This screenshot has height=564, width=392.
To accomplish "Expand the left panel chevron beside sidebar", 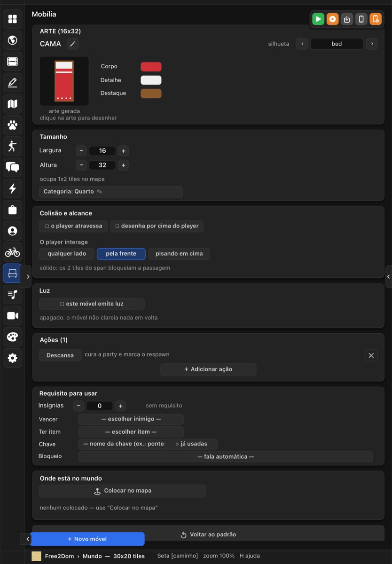I will click(28, 277).
